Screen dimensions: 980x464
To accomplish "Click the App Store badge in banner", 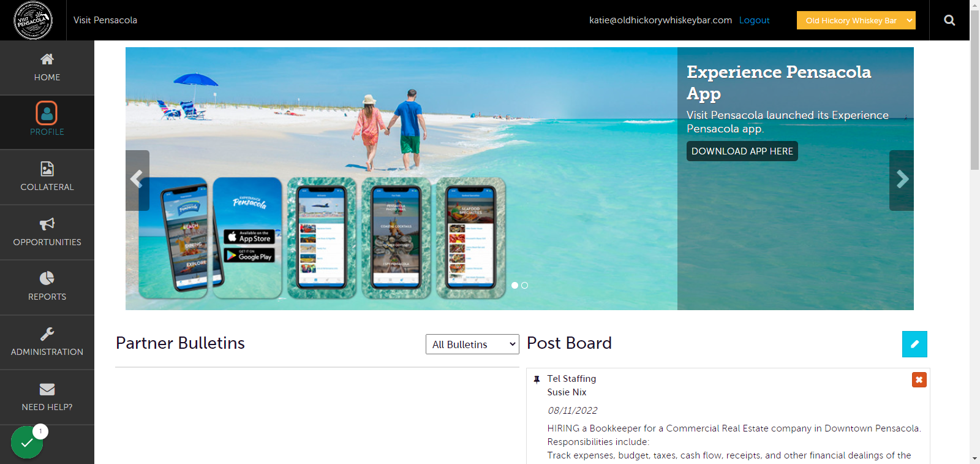I will 249,237.
